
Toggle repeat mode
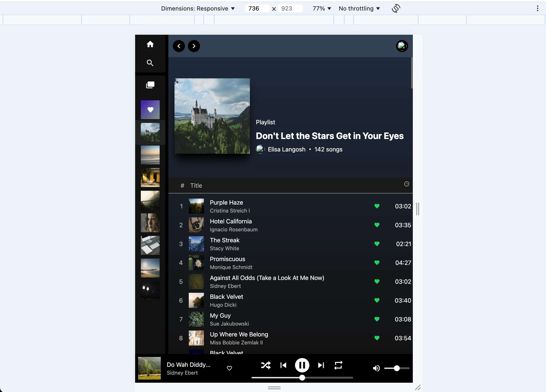pyautogui.click(x=338, y=365)
